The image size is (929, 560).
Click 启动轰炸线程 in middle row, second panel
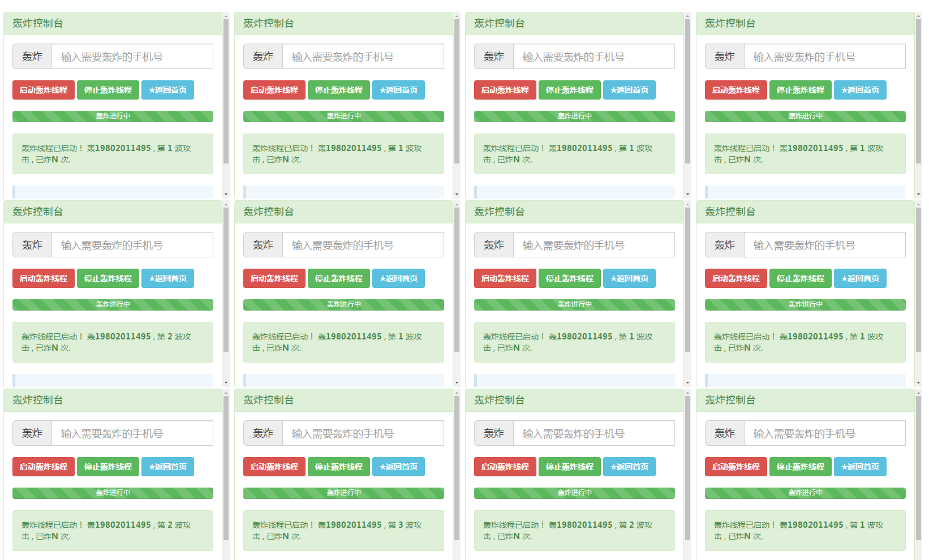[274, 278]
